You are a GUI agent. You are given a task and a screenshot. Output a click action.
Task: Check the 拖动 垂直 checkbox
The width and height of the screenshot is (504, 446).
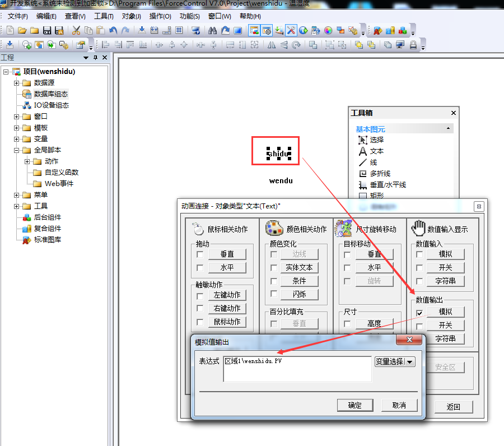point(200,254)
